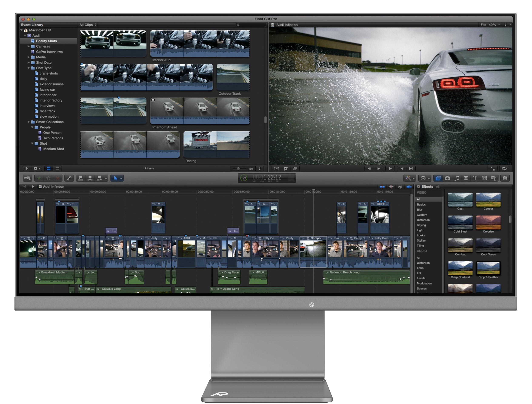Image resolution: width=532 pixels, height=404 pixels.
Task: Select the Echo audio effects category
Action: coord(420,268)
